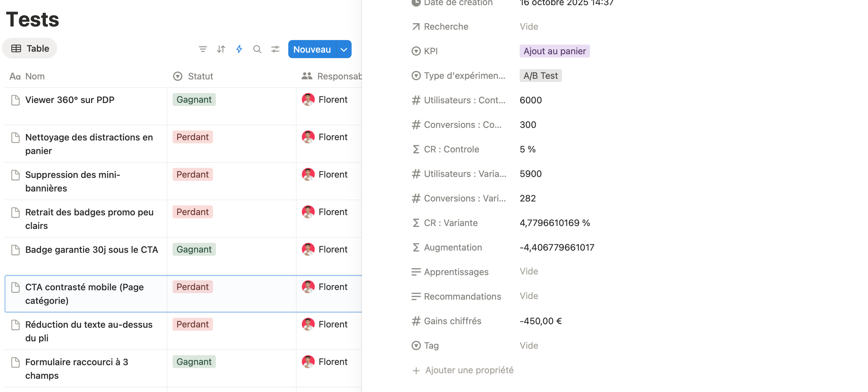Click the blue Nouveau button
Screen dimensions: 868x392
coord(312,49)
